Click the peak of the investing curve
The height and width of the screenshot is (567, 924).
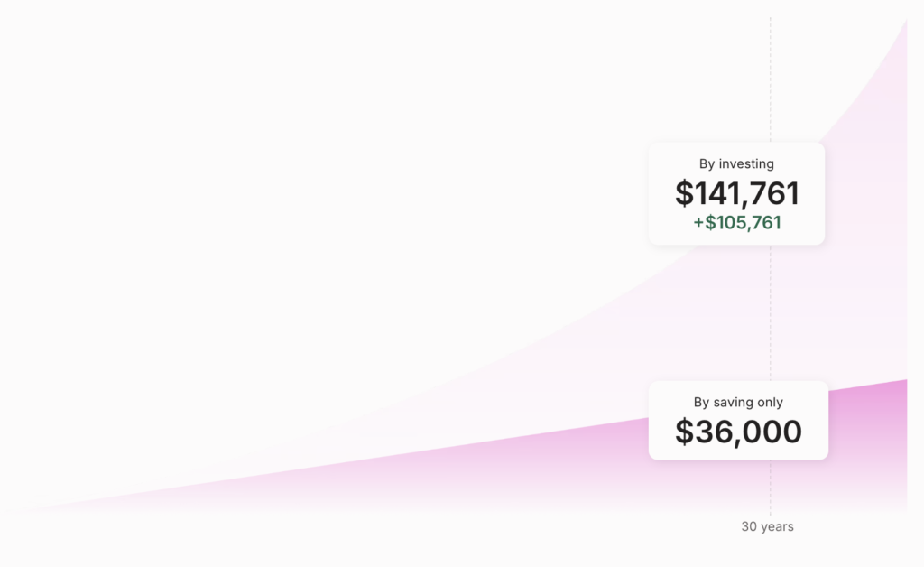point(905,22)
